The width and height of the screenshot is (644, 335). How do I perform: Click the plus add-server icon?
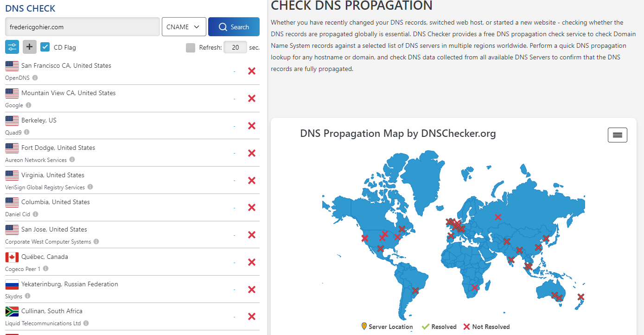point(30,47)
